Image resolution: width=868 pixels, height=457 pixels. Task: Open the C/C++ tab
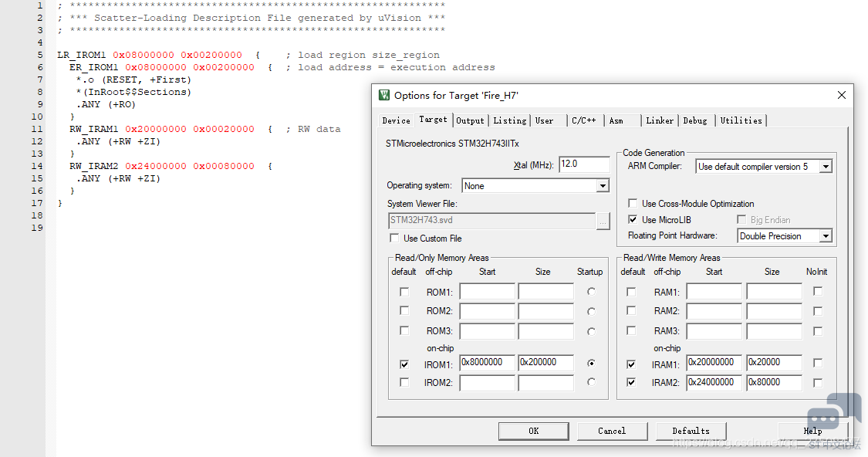pyautogui.click(x=584, y=120)
